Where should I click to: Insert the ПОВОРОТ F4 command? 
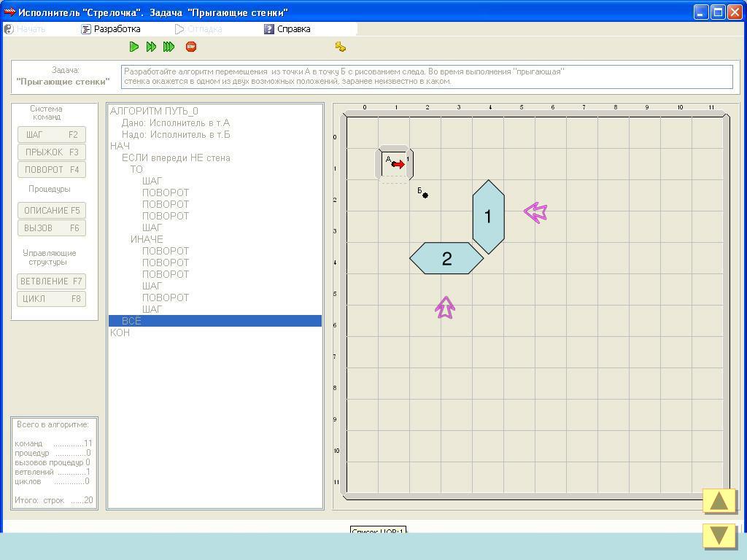[52, 169]
